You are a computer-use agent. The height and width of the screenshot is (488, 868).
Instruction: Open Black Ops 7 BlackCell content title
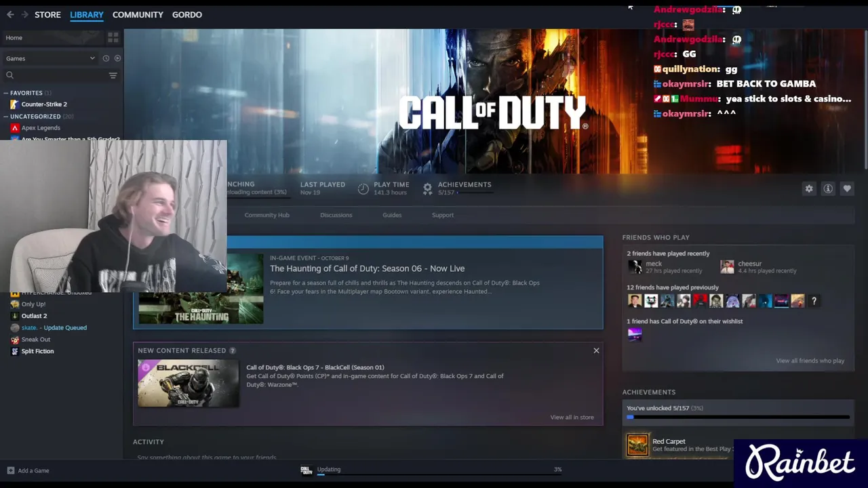(x=315, y=367)
